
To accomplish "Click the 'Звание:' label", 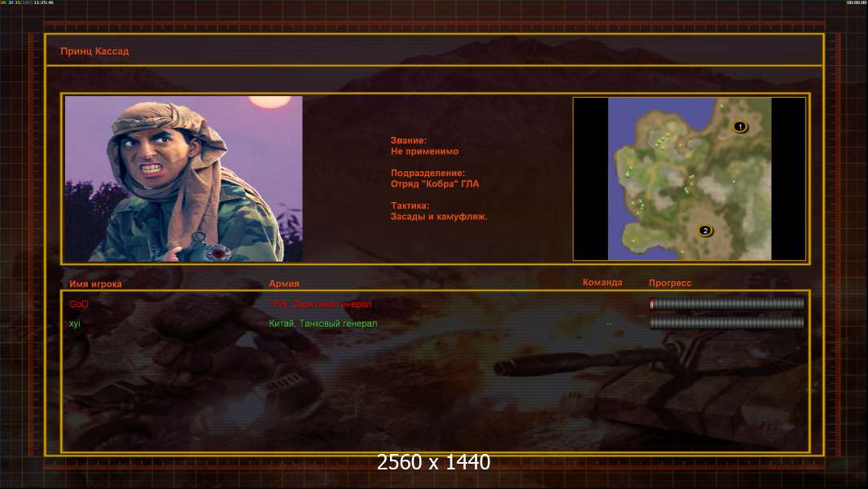I will [x=409, y=141].
